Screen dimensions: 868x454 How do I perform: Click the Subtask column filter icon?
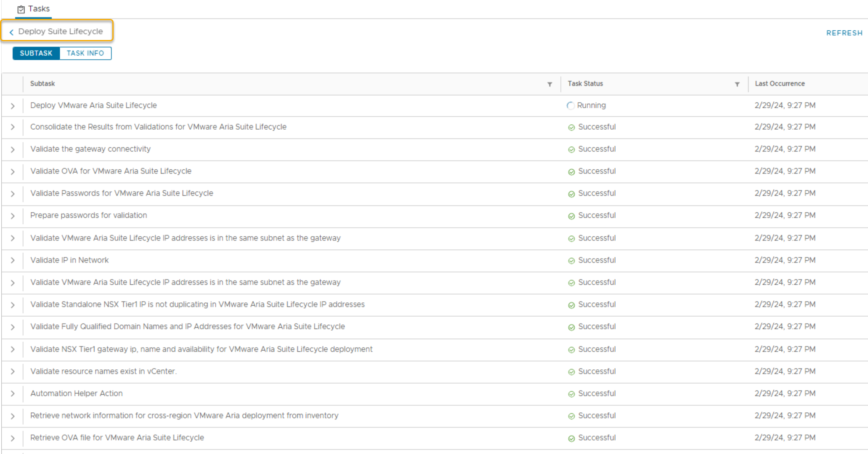[x=549, y=84]
